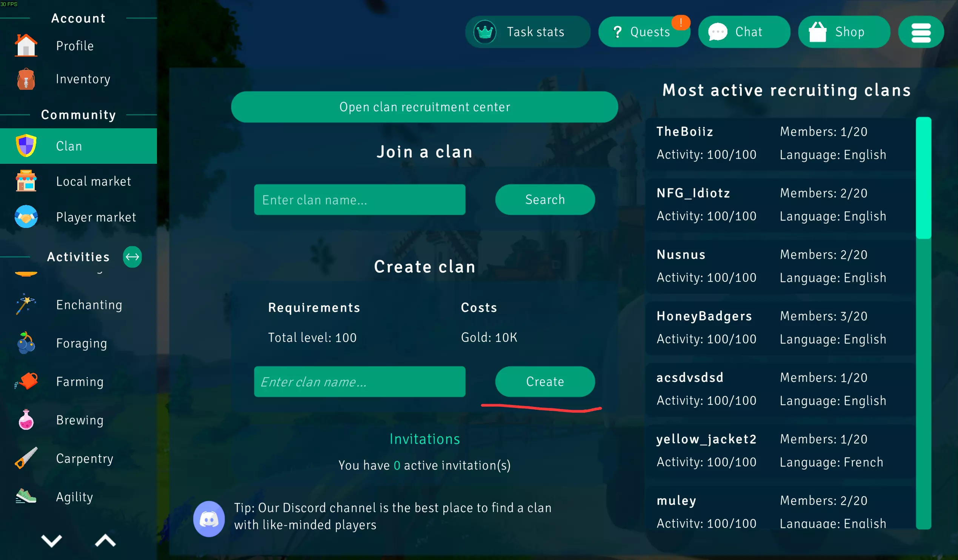This screenshot has width=958, height=560.
Task: Click Open clan recruitment center
Action: coord(424,107)
